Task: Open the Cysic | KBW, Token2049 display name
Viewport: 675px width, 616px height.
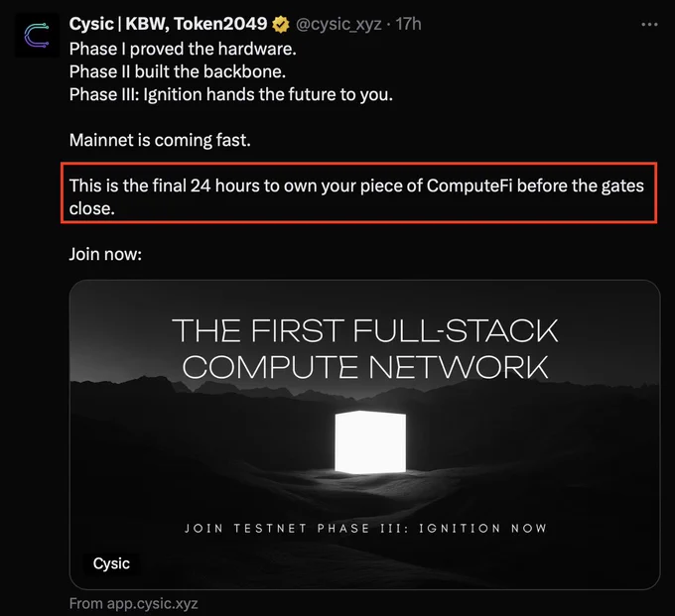Action: click(x=168, y=24)
